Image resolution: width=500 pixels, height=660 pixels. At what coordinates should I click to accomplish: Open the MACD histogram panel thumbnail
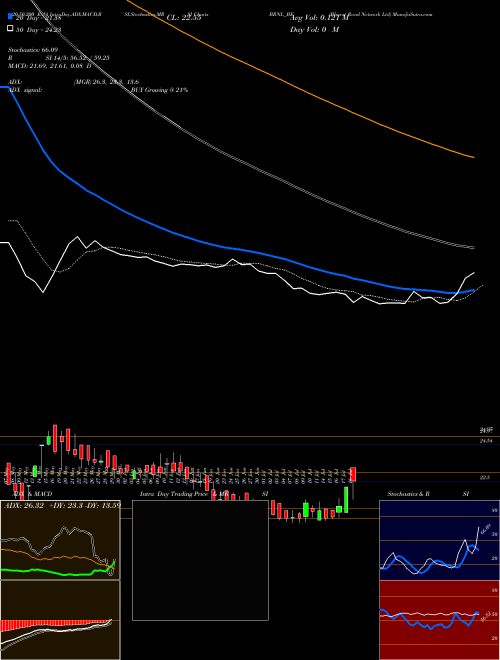[60, 620]
